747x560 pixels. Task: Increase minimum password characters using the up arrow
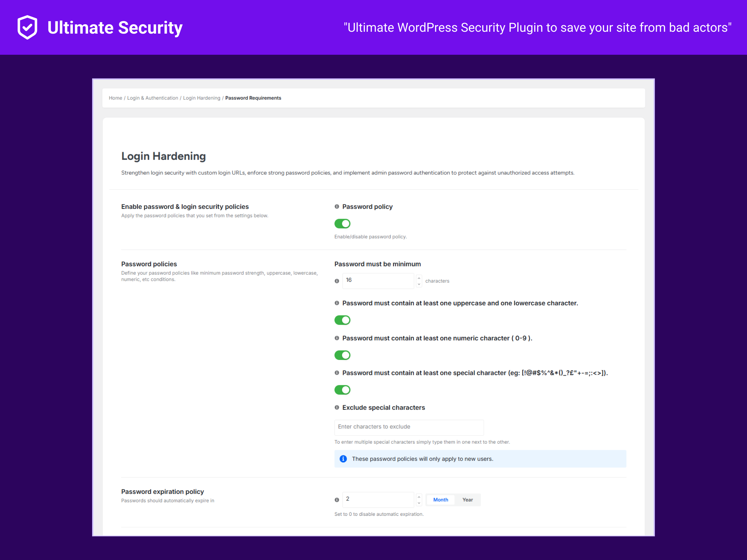tap(419, 278)
